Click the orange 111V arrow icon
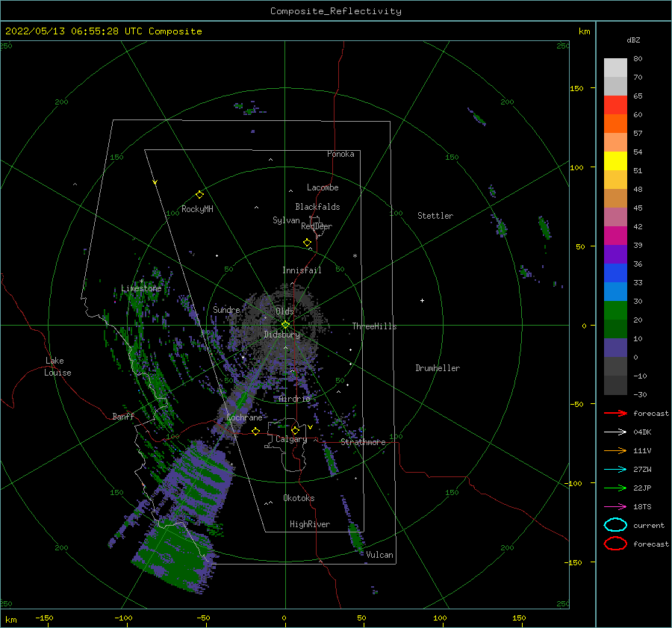672x628 pixels. tap(615, 450)
